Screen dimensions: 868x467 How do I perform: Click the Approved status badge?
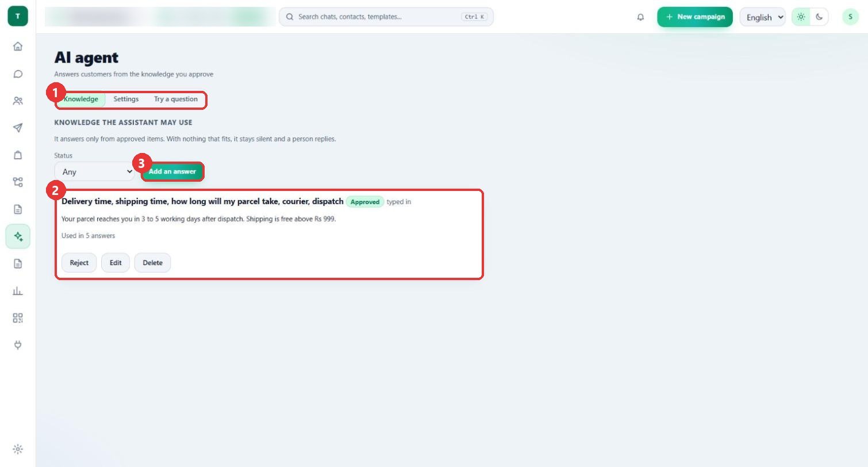click(x=365, y=202)
